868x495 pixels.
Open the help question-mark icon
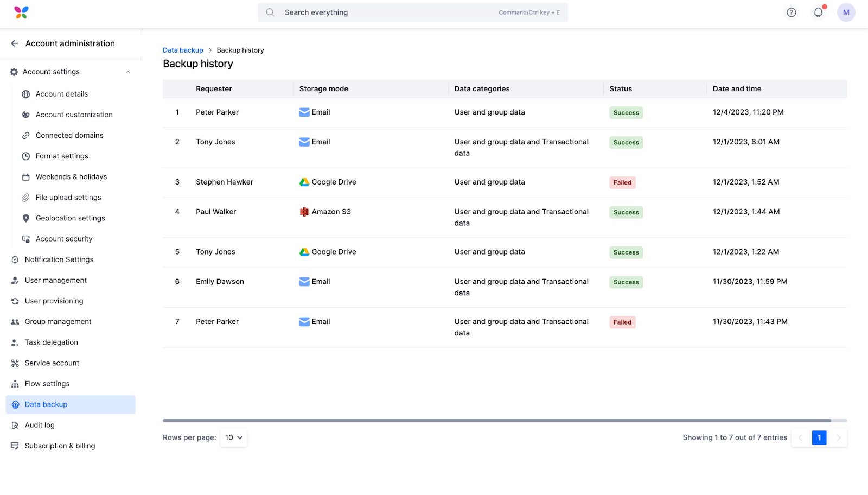792,12
